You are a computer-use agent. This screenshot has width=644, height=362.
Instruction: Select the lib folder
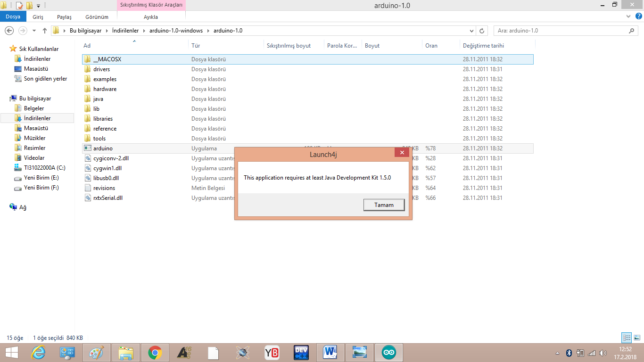point(96,109)
